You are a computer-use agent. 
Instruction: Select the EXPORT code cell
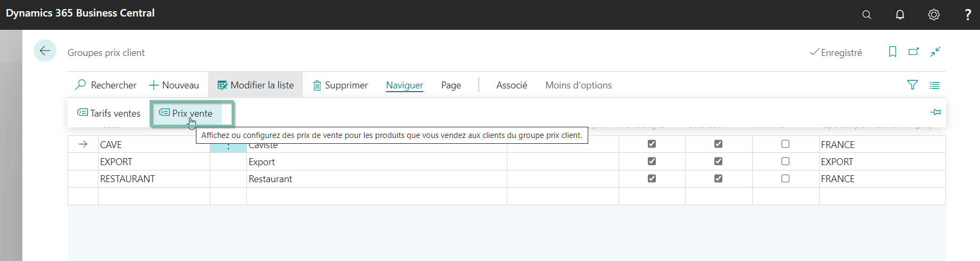[154, 162]
